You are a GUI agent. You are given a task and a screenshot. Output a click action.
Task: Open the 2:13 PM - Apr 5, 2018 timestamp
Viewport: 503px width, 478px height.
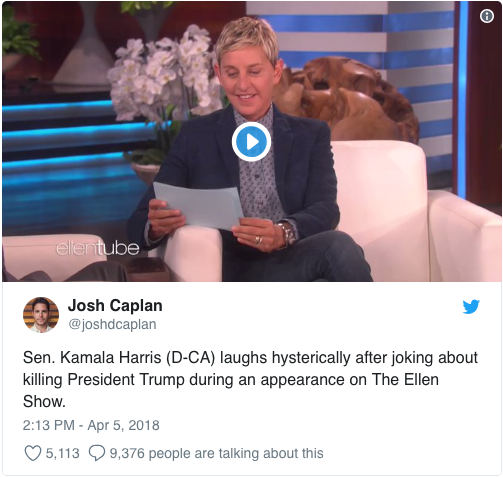pyautogui.click(x=91, y=425)
